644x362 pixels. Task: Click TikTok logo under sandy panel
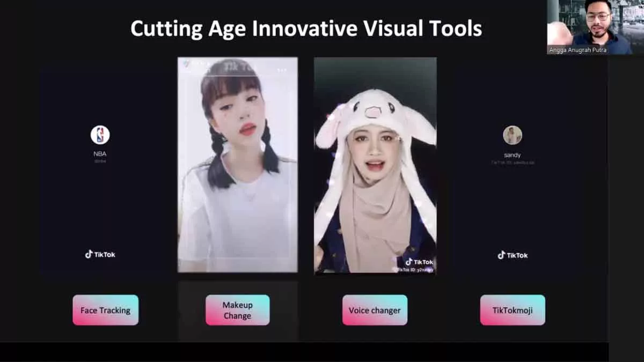513,255
